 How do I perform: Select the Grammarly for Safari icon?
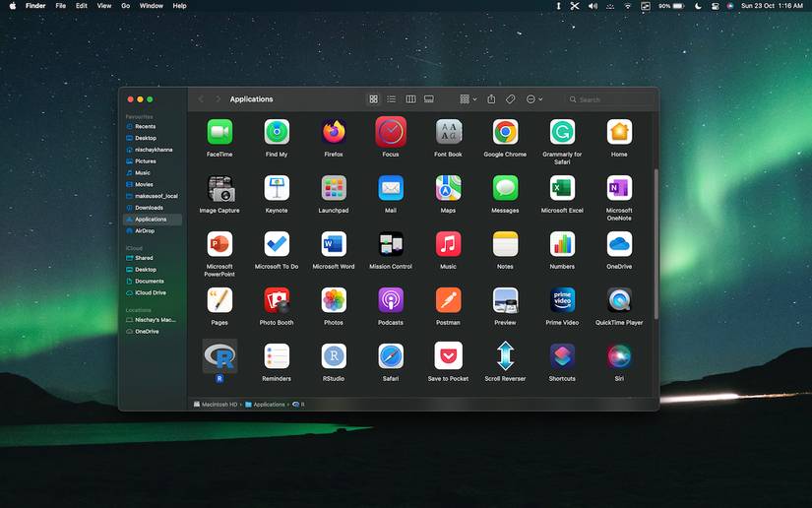[x=562, y=132]
